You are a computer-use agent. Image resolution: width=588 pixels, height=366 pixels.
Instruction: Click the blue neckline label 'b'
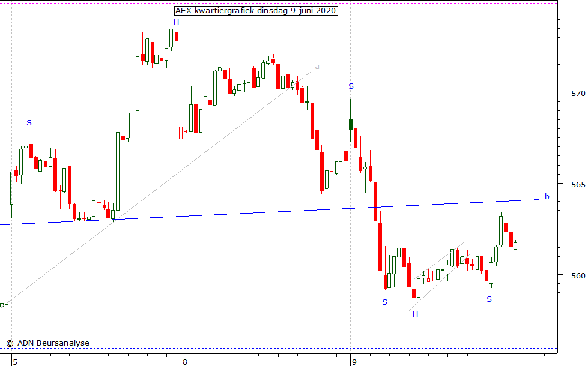point(547,196)
